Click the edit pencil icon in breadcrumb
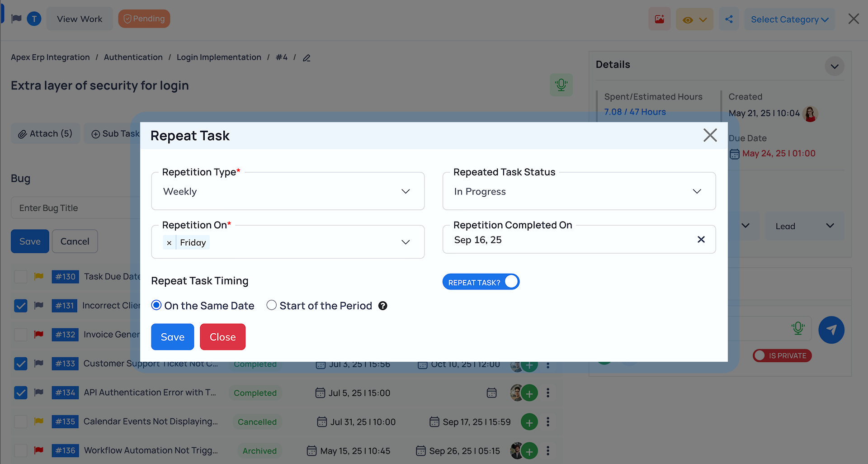Viewport: 868px width, 464px height. tap(307, 58)
